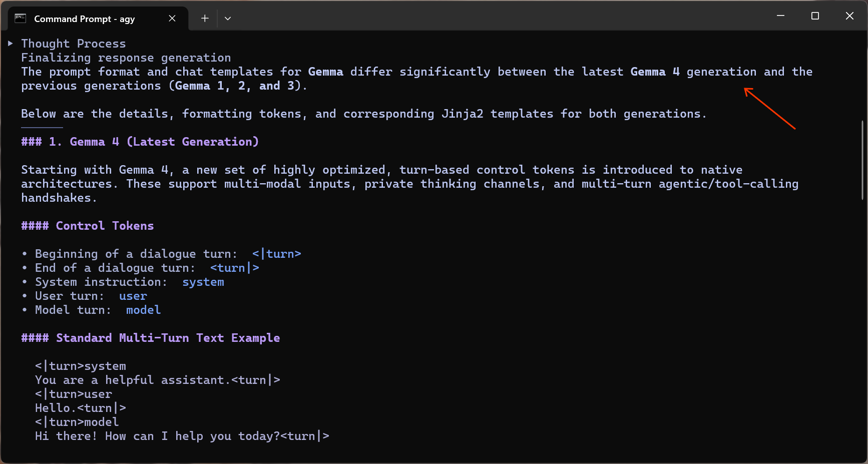Click the blue "system" token after "System instruction:"
The height and width of the screenshot is (464, 868).
[203, 282]
